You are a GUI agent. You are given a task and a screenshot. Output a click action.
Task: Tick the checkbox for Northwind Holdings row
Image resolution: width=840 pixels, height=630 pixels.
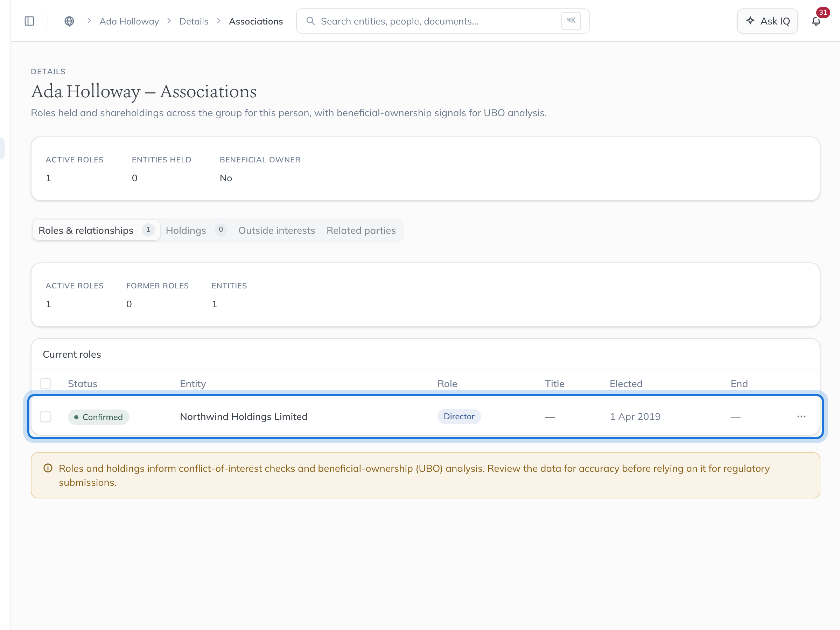(45, 416)
